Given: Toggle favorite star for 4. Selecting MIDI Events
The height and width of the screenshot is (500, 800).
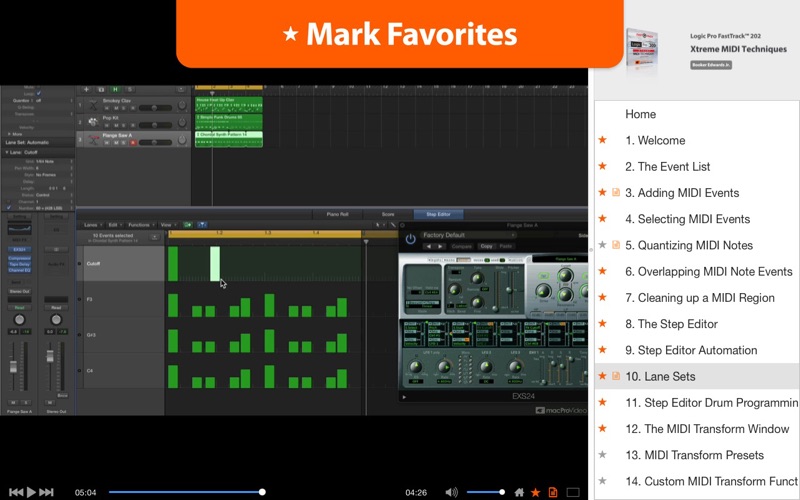Looking at the screenshot, I should [603, 218].
